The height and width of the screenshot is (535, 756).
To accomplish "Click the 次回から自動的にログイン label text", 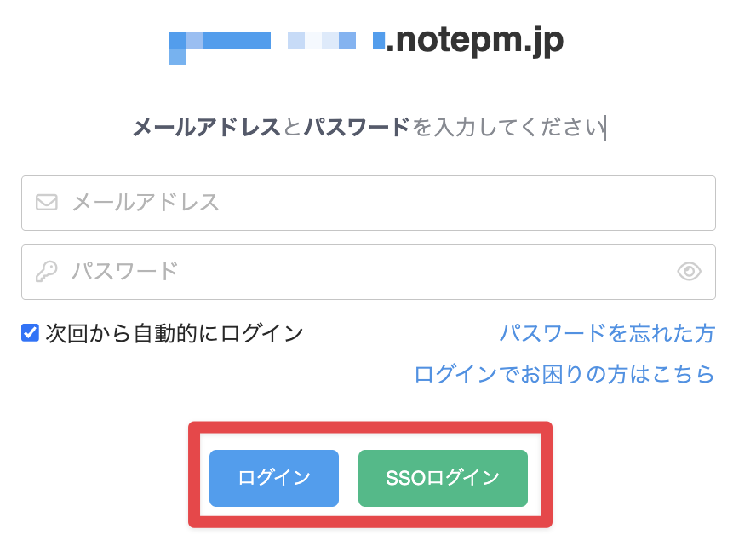I will 175,333.
